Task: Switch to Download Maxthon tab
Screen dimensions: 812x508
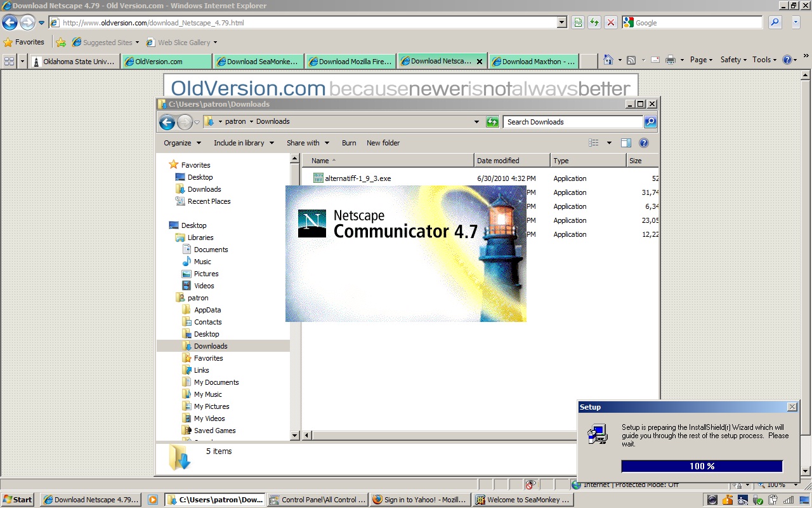Action: (534, 62)
